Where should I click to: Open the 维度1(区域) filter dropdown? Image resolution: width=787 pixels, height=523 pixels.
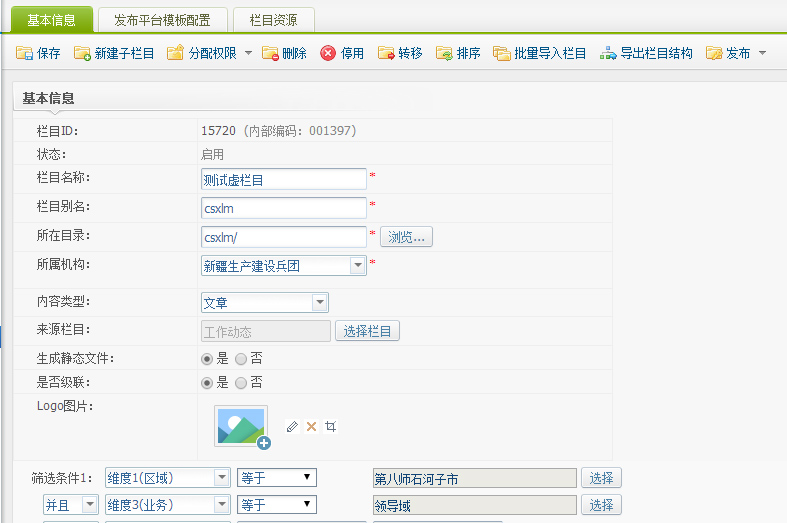tap(221, 478)
